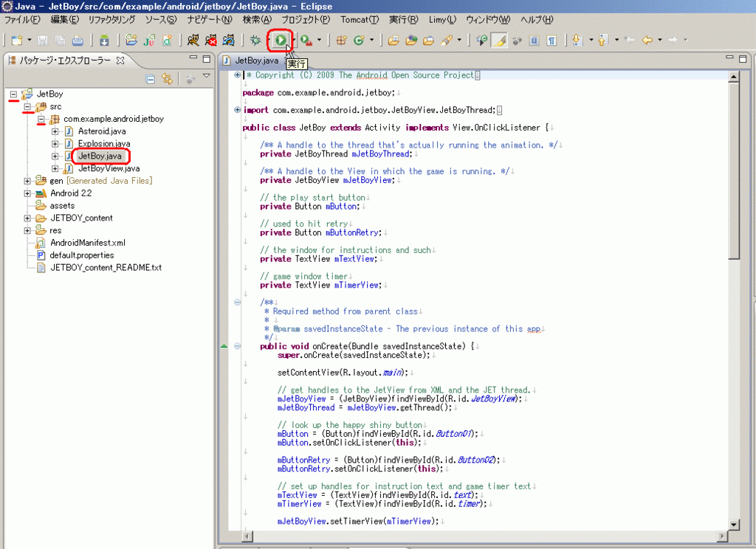Image resolution: width=756 pixels, height=549 pixels.
Task: Click the Debug bug icon in toolbar
Action: [255, 40]
